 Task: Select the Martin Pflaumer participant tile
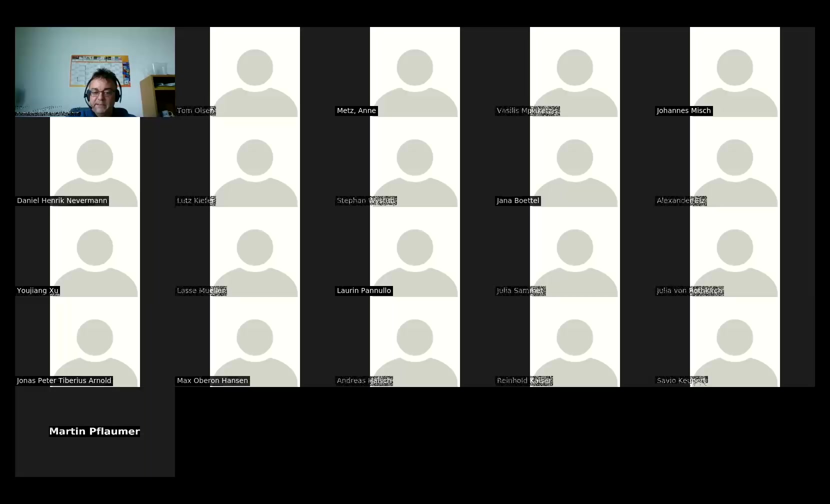(95, 431)
